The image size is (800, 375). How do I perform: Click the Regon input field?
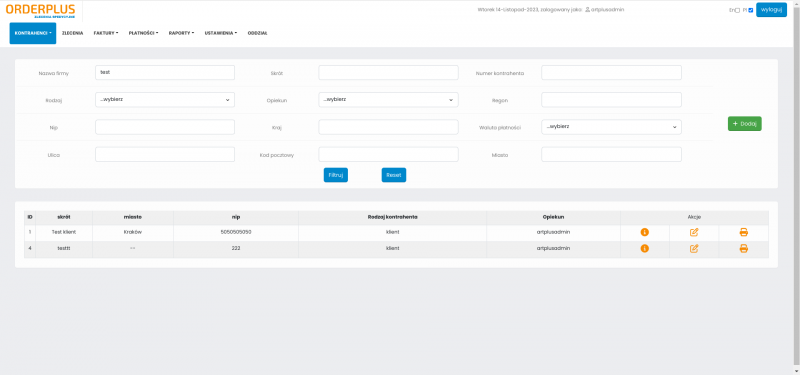click(x=611, y=99)
